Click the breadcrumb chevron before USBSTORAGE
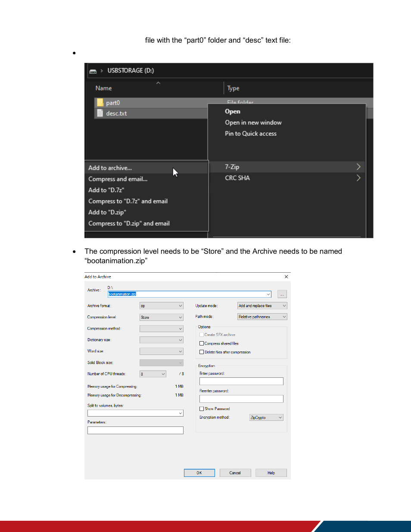This screenshot has width=411, height=532. (x=102, y=71)
